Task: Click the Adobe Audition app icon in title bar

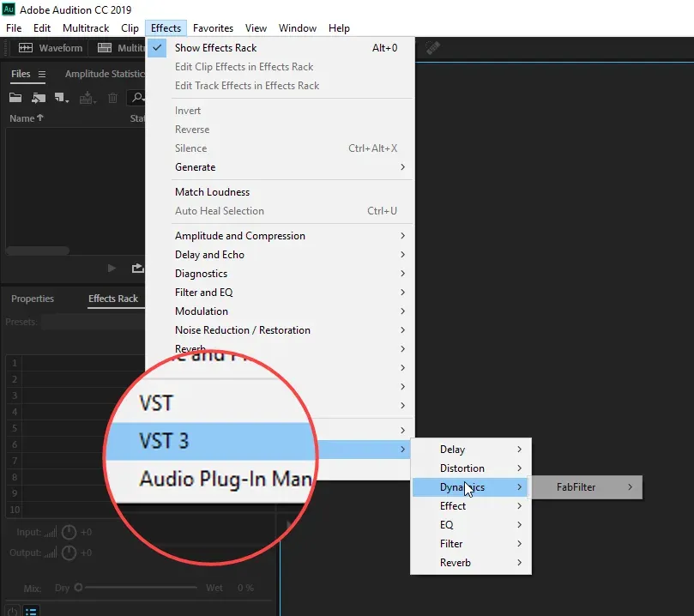Action: (x=9, y=9)
